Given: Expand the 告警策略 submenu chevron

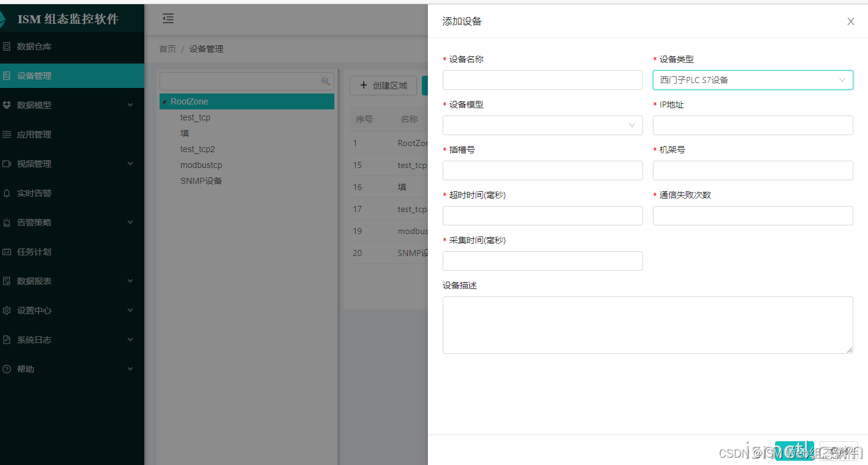Looking at the screenshot, I should point(130,222).
